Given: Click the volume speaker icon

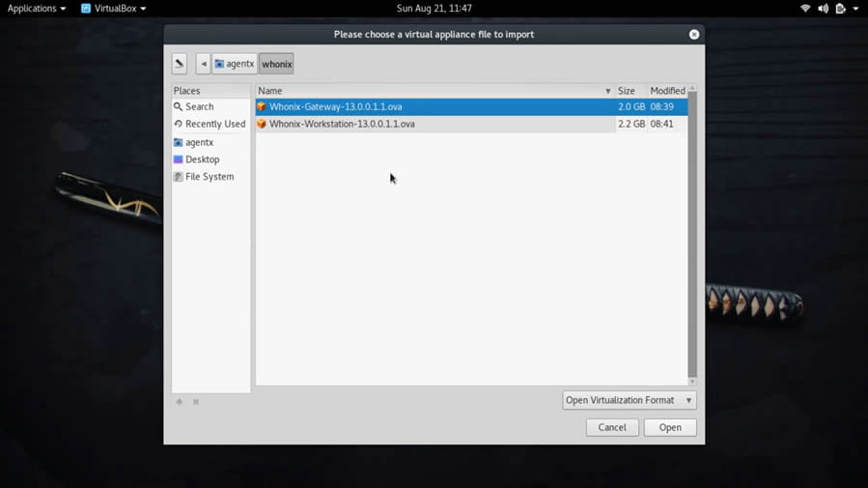Looking at the screenshot, I should [824, 9].
